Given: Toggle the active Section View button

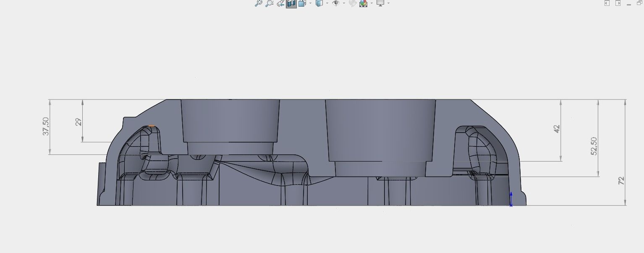Looking at the screenshot, I should pos(291,3).
